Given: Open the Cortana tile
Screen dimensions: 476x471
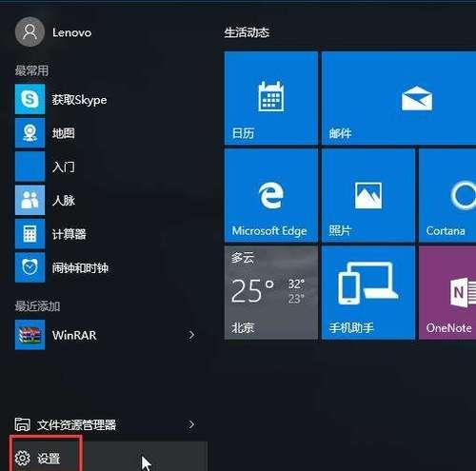Looking at the screenshot, I should pyautogui.click(x=447, y=195).
